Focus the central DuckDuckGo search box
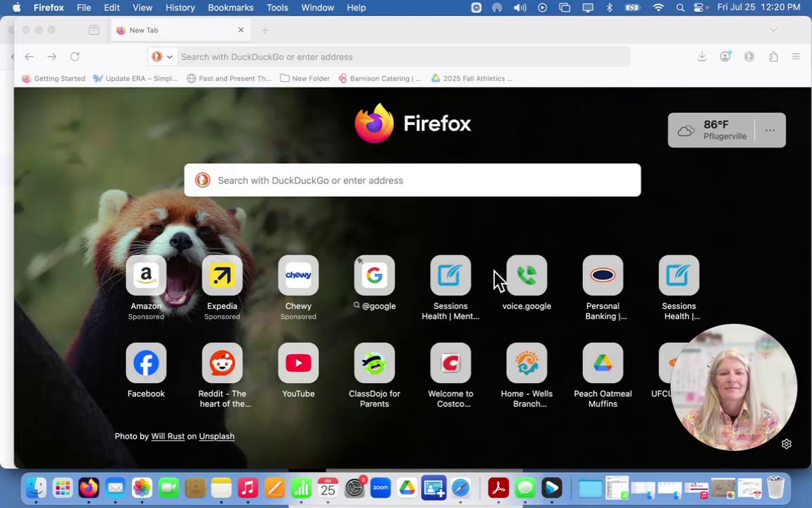This screenshot has height=508, width=812. [413, 180]
